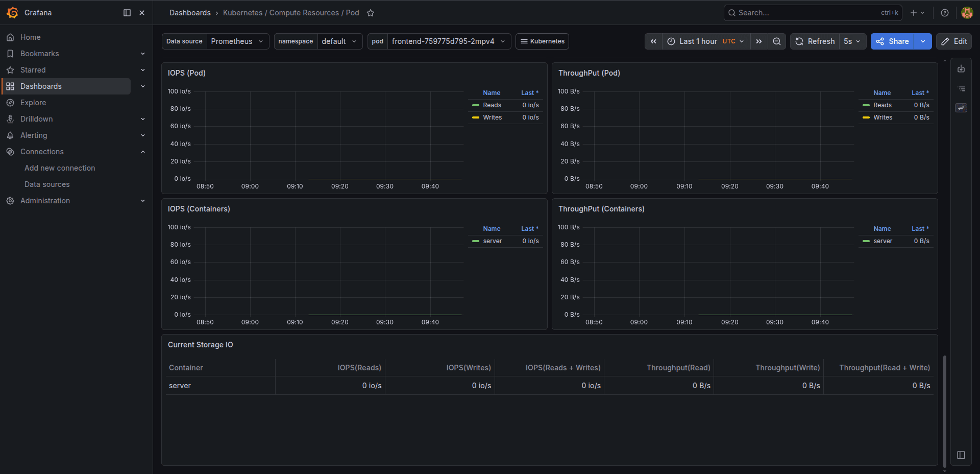Screen dimensions: 980x474
Task: Open the Share options arrow
Action: tap(923, 41)
